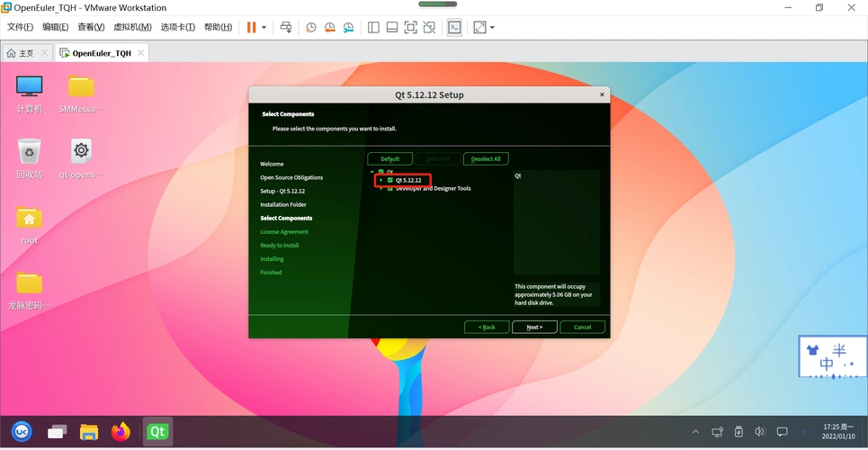Image resolution: width=868 pixels, height=450 pixels.
Task: Click the Deselect All button
Action: click(486, 159)
